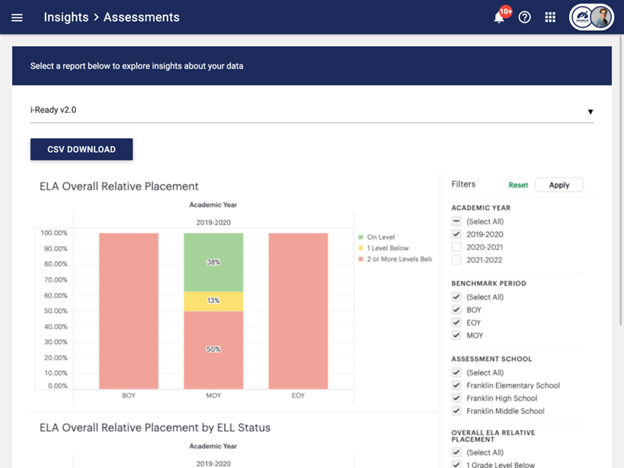
Task: Click the ELA Overall Relative Placement title
Action: pyautogui.click(x=119, y=186)
